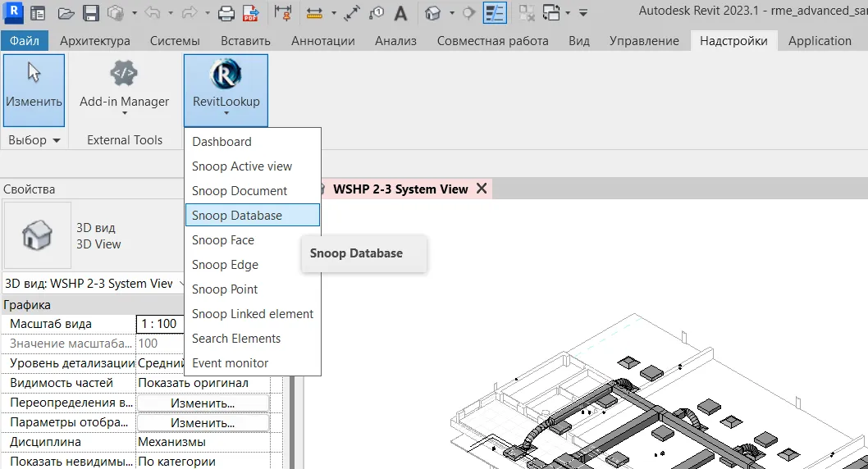
Task: Save project with the floppy disk icon
Action: tap(91, 13)
